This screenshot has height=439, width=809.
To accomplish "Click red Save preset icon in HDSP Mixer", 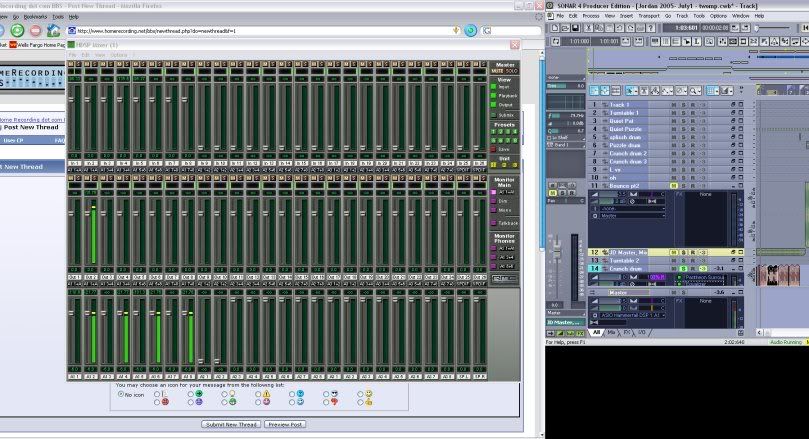I will pyautogui.click(x=493, y=149).
